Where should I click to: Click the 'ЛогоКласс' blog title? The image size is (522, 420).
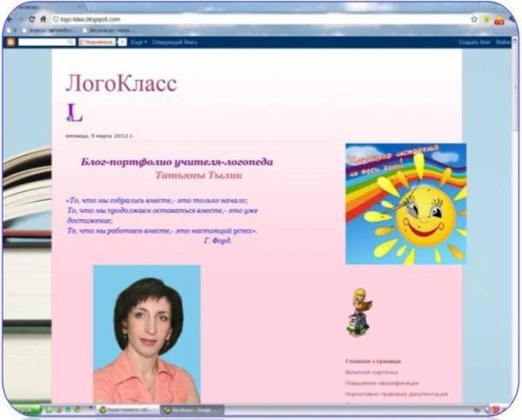(x=121, y=83)
